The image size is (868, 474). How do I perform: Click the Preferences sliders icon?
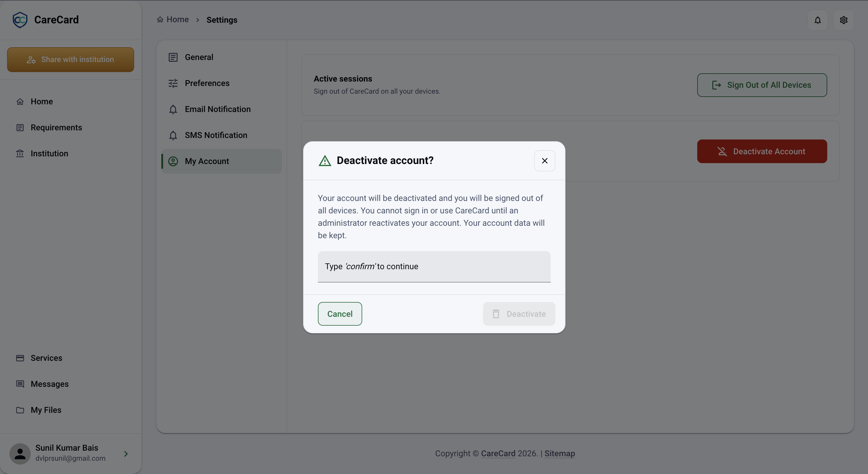tap(173, 83)
